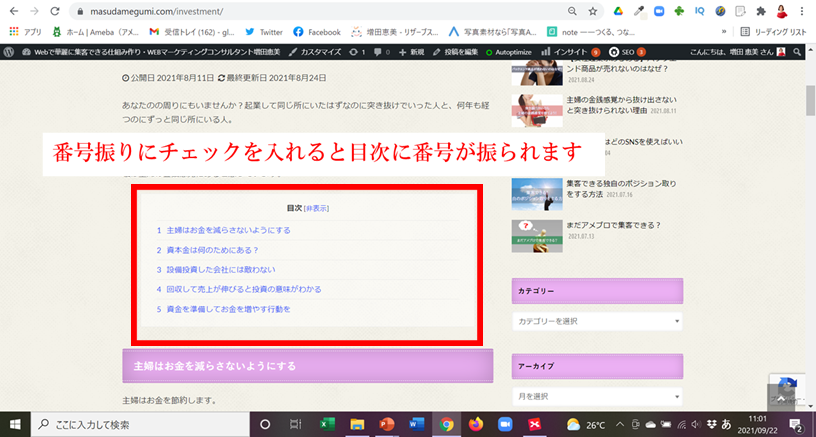
Task: Open the green clover extension icon
Action: [x=679, y=11]
